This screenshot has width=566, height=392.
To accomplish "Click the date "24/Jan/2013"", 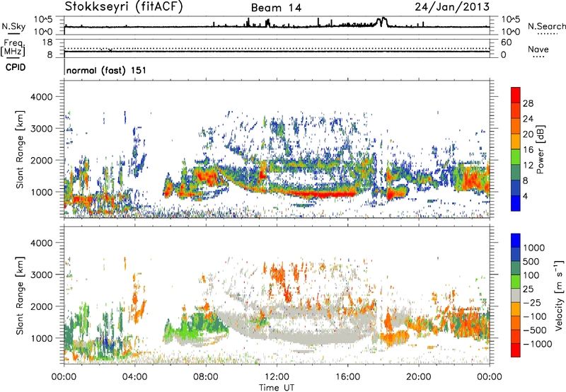I will click(x=452, y=6).
